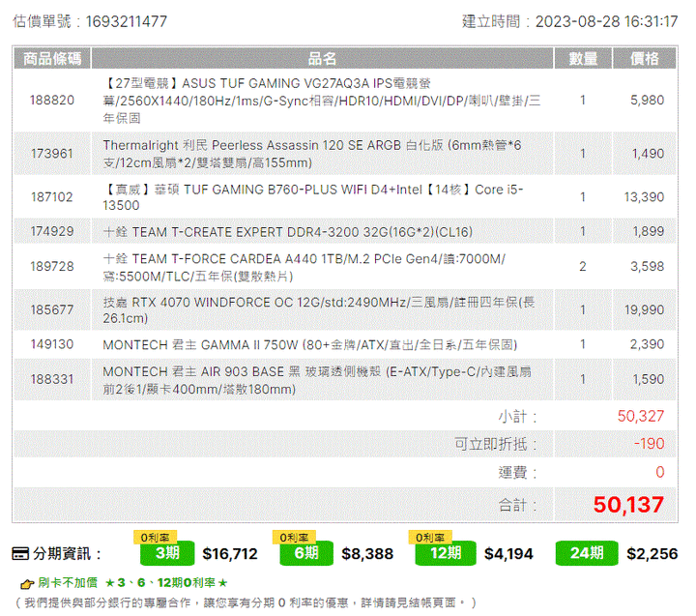Screen dimensions: 696x616
Task: Click barcode 185677
Action: point(52,309)
